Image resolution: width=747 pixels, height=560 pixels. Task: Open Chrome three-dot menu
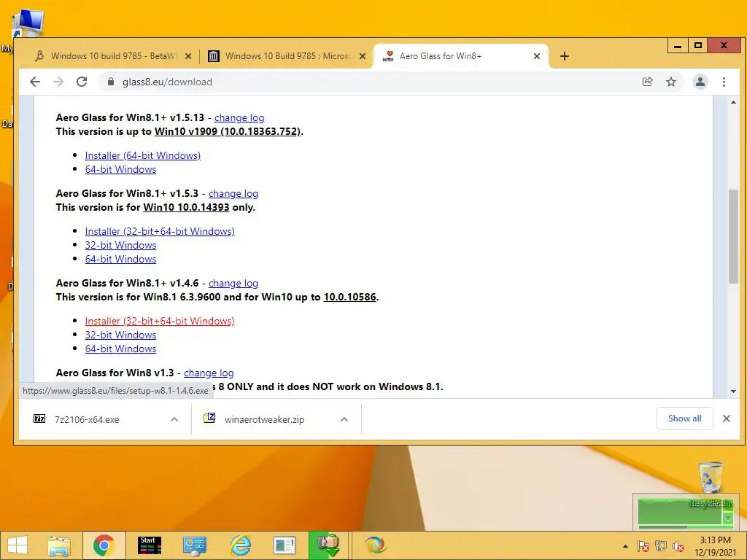[x=724, y=82]
